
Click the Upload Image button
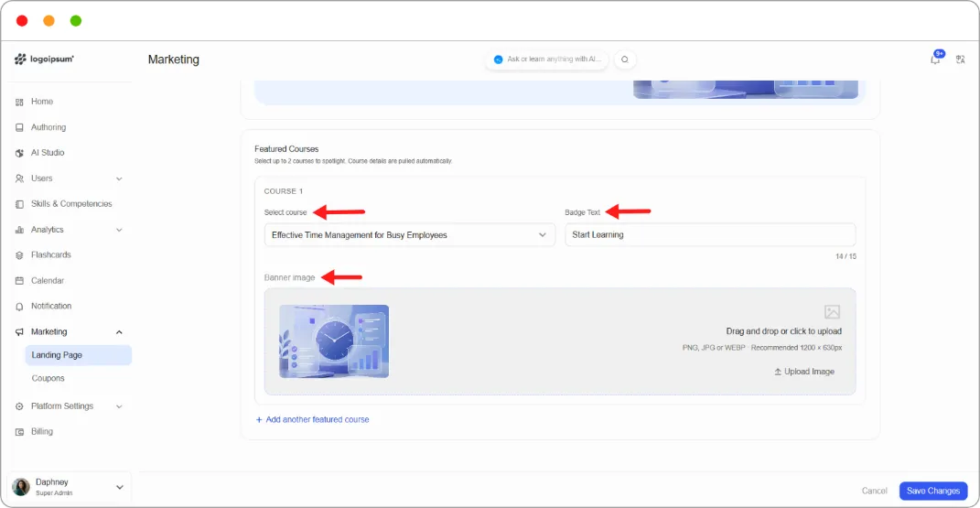pyautogui.click(x=803, y=371)
